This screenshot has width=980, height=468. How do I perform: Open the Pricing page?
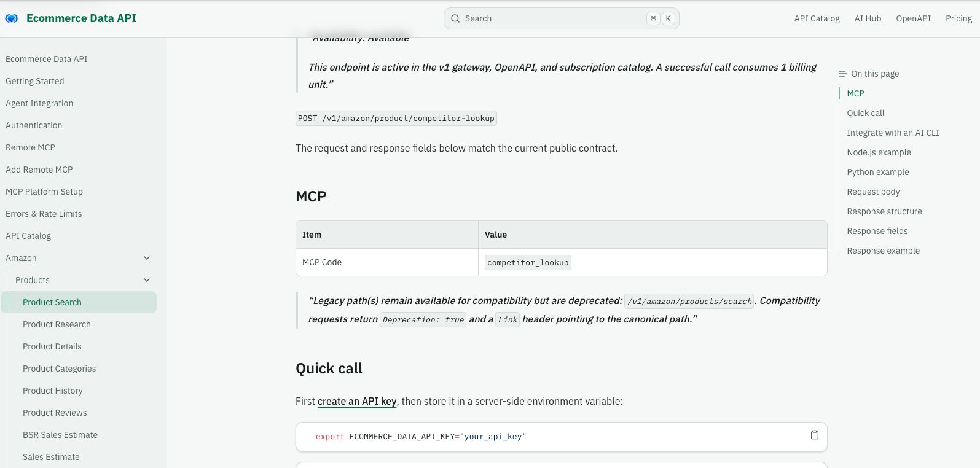point(958,18)
